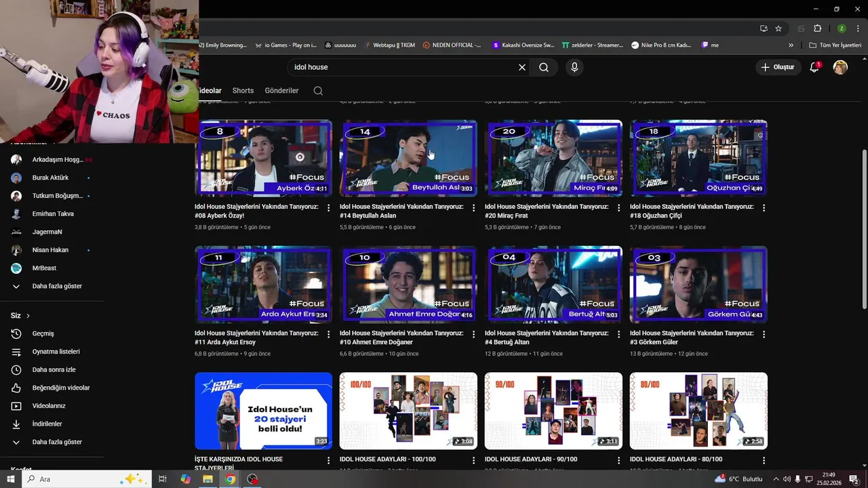The width and height of the screenshot is (868, 488).
Task: Click the page vertical scrollbar
Action: point(864,230)
